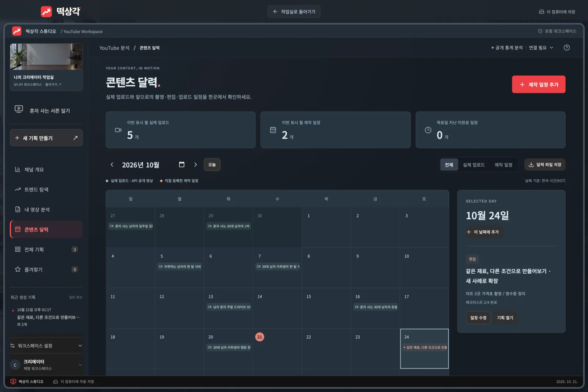The width and height of the screenshot is (588, 392).
Task: Click the 혼자 사는 서른 일기 channel icon
Action: pos(19,109)
